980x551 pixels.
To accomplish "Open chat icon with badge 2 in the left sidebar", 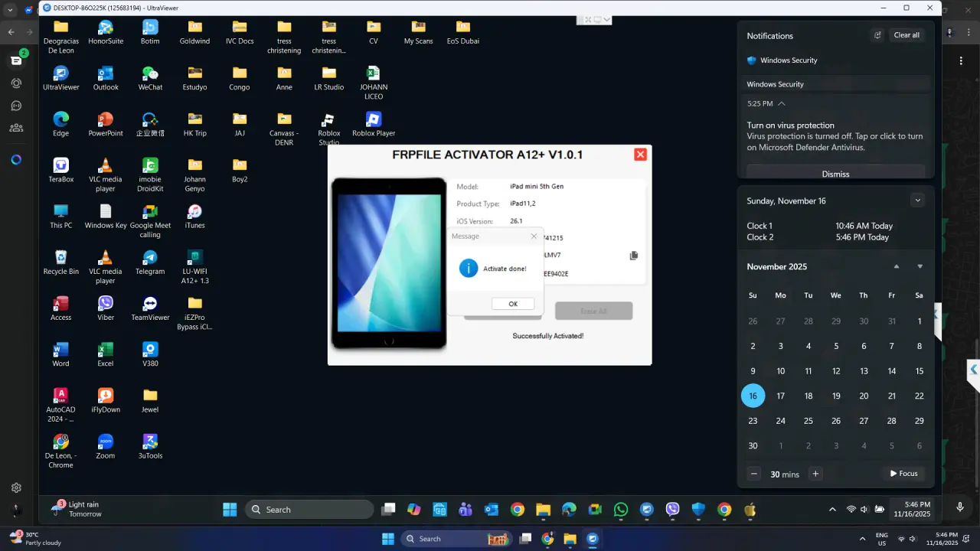I will click(x=16, y=60).
